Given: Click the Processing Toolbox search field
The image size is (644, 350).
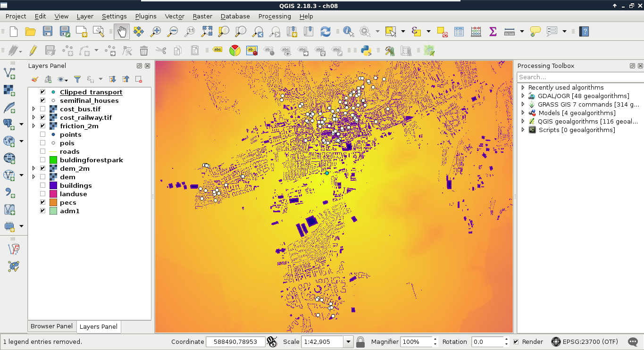Looking at the screenshot, I should click(580, 77).
